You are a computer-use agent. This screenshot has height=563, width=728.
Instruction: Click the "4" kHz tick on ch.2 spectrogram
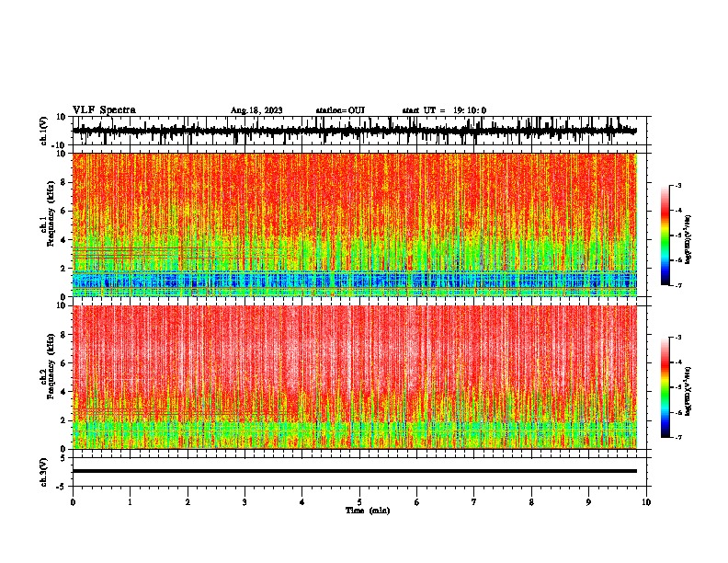point(63,392)
